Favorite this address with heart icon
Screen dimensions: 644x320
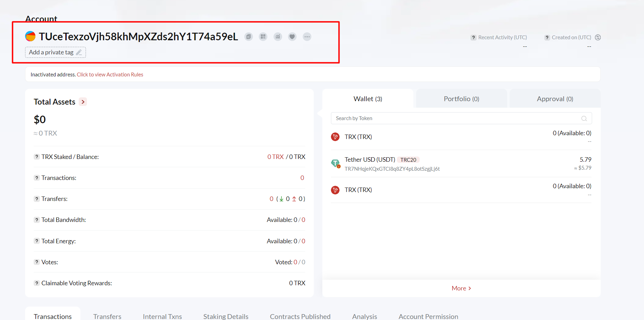(x=292, y=36)
